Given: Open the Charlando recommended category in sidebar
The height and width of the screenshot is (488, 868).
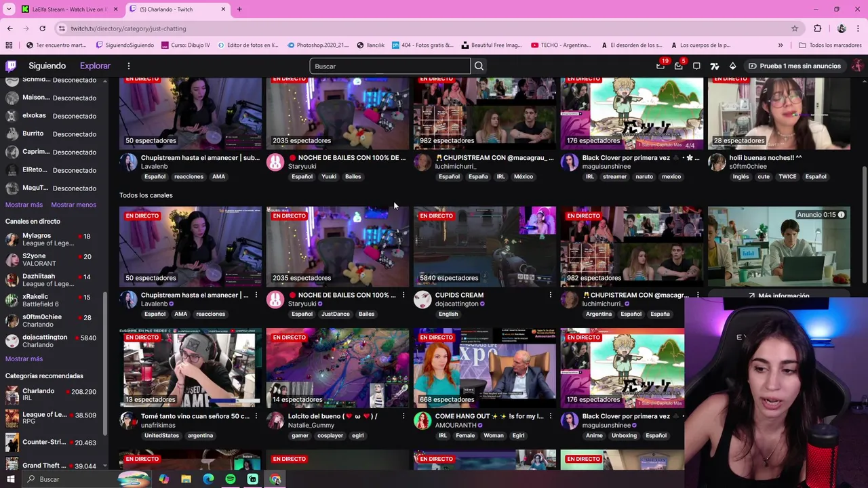Looking at the screenshot, I should [51, 394].
